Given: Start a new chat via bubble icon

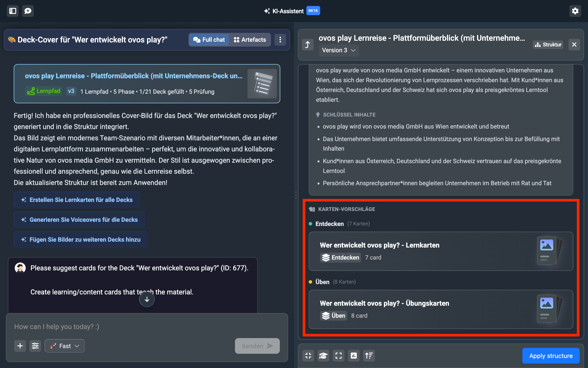Looking at the screenshot, I should [x=28, y=11].
